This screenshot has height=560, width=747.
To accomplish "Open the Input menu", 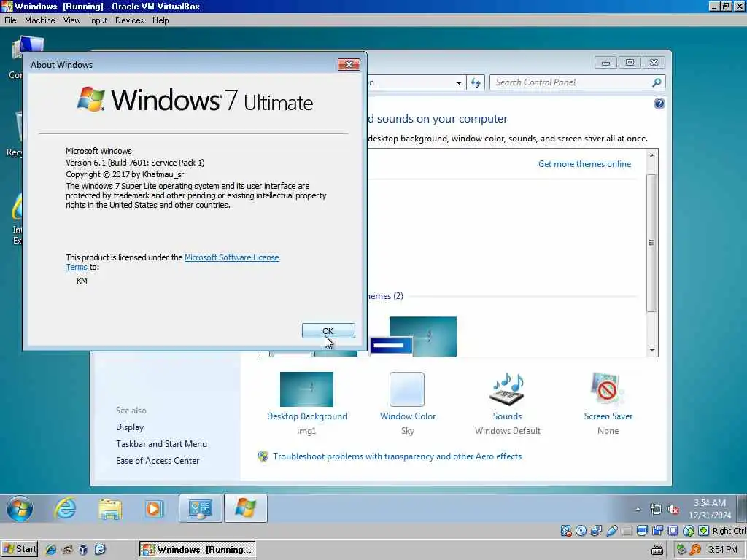I will pos(98,20).
